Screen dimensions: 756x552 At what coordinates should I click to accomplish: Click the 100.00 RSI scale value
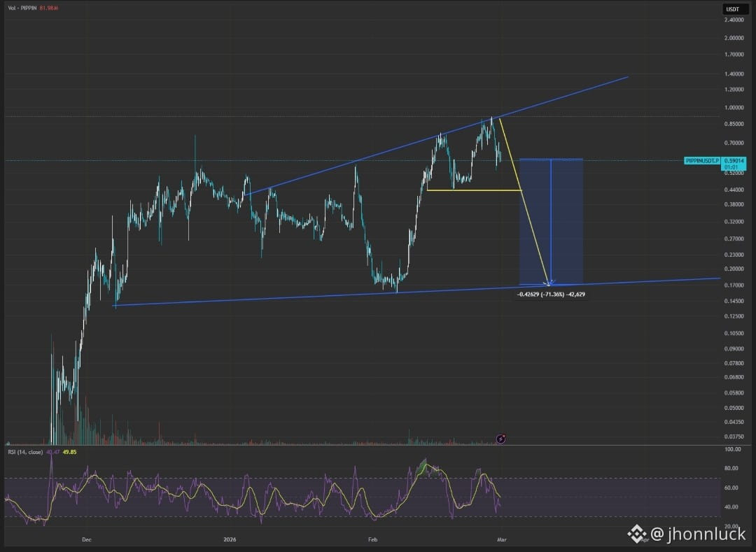coord(733,449)
